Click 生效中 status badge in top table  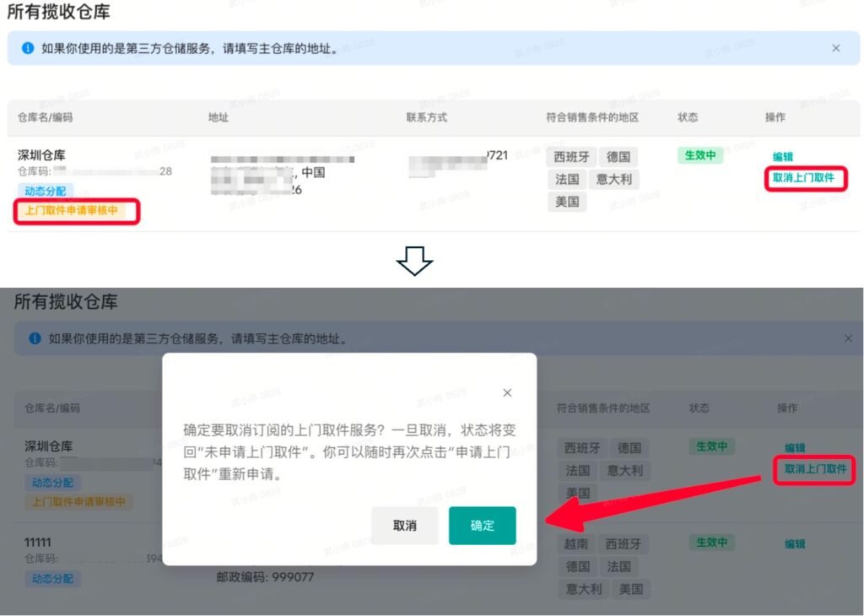point(699,155)
